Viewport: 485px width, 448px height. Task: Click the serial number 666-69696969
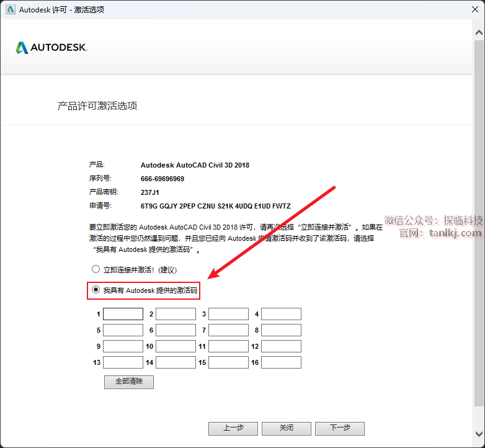[162, 179]
